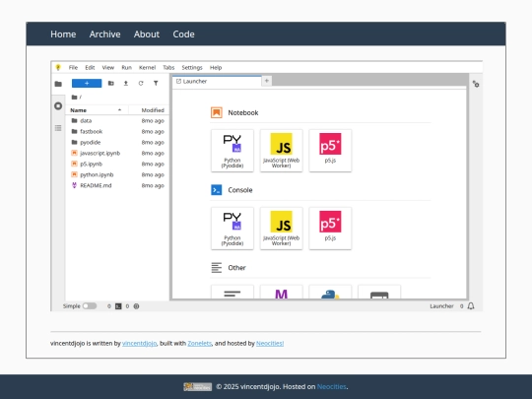Viewport: 532px width, 399px height.
Task: Open the Table of Contents sidebar icon
Action: tap(58, 128)
